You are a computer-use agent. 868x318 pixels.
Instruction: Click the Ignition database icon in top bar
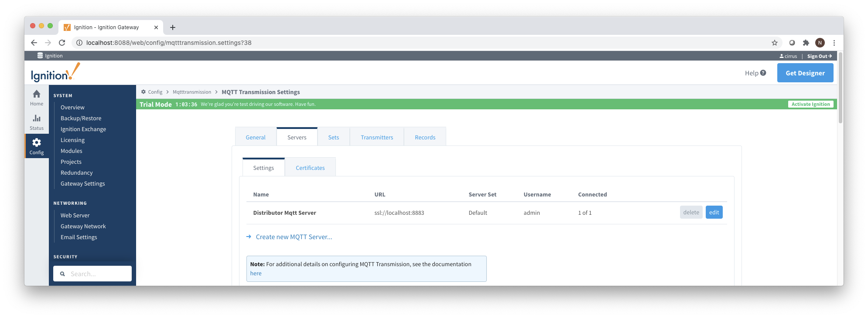click(40, 56)
